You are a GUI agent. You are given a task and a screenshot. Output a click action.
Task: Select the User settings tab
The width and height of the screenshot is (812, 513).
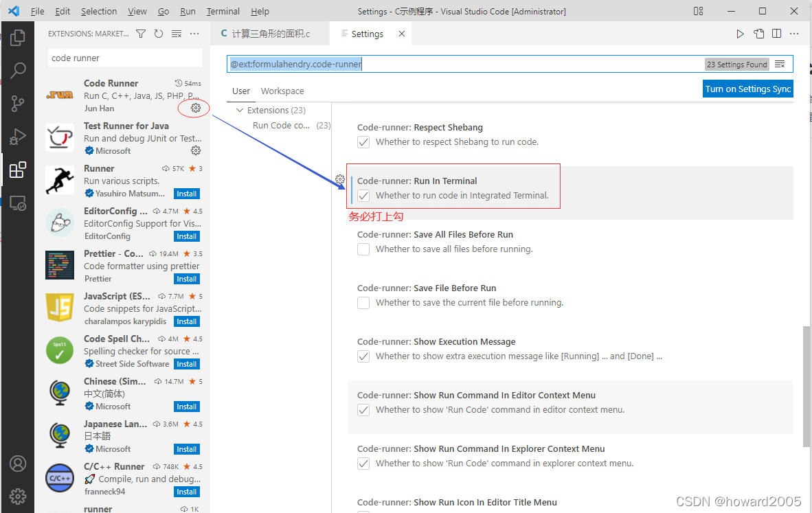[x=241, y=91]
